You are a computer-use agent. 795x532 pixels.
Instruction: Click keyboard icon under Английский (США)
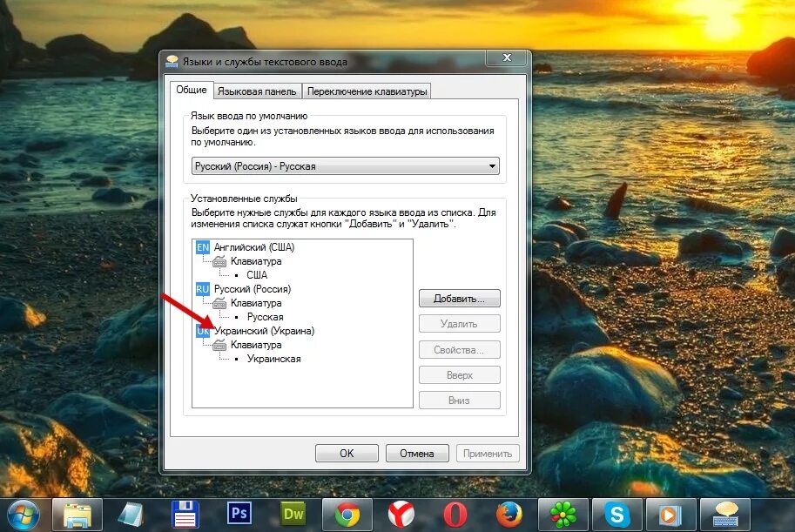click(219, 262)
